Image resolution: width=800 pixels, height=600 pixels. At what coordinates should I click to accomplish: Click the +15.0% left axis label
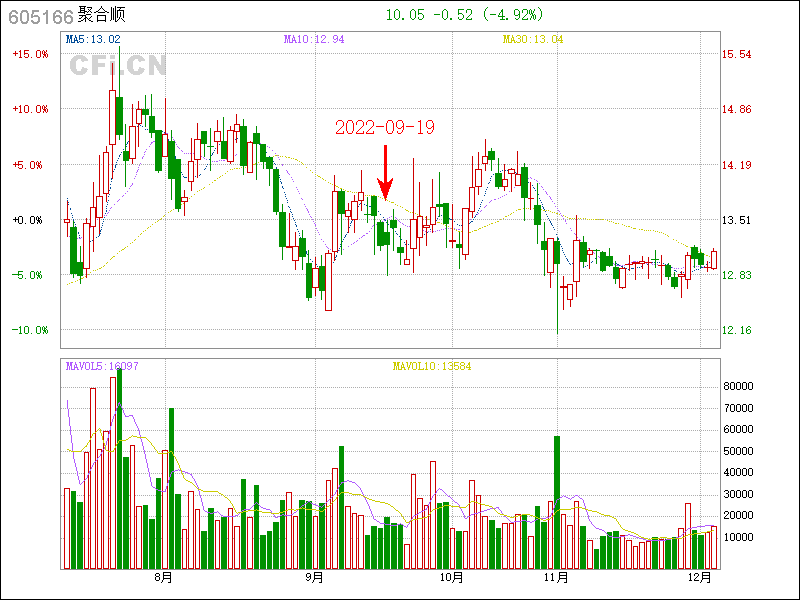pos(30,54)
